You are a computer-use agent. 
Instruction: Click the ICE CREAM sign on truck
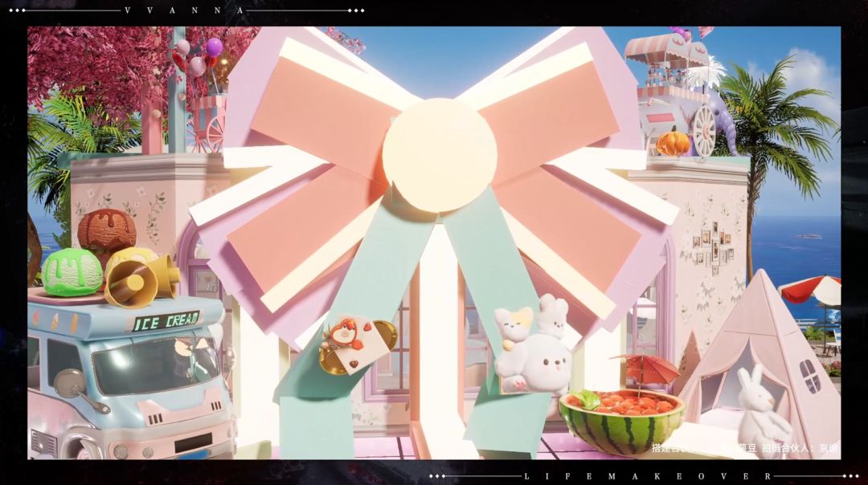tap(166, 320)
